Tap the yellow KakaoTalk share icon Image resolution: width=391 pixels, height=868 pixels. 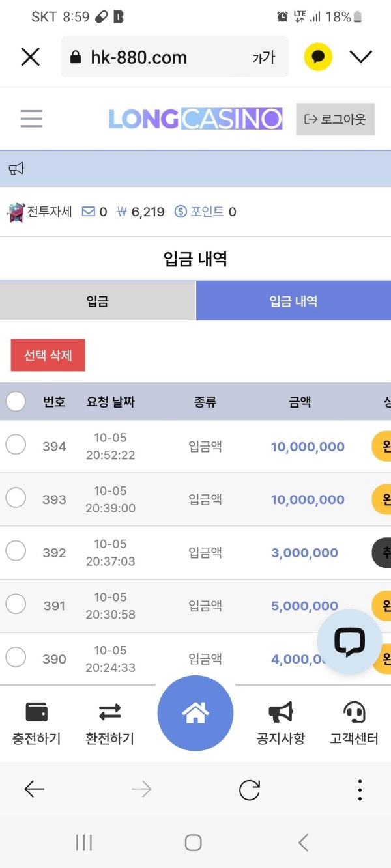(x=318, y=57)
